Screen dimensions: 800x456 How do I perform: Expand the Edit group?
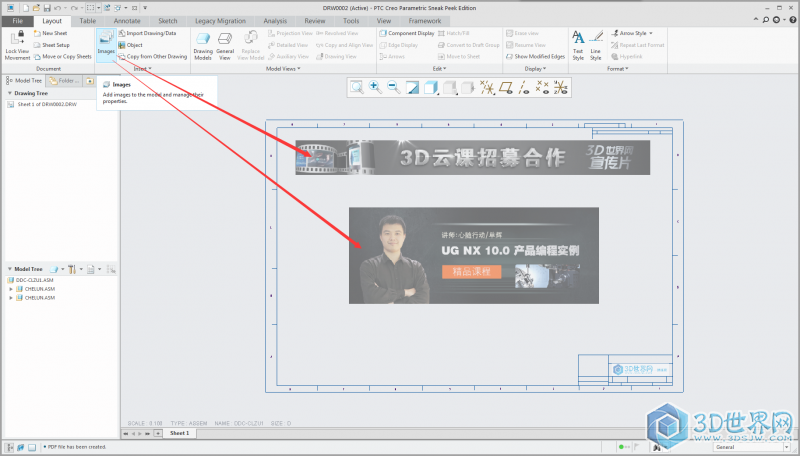point(439,69)
